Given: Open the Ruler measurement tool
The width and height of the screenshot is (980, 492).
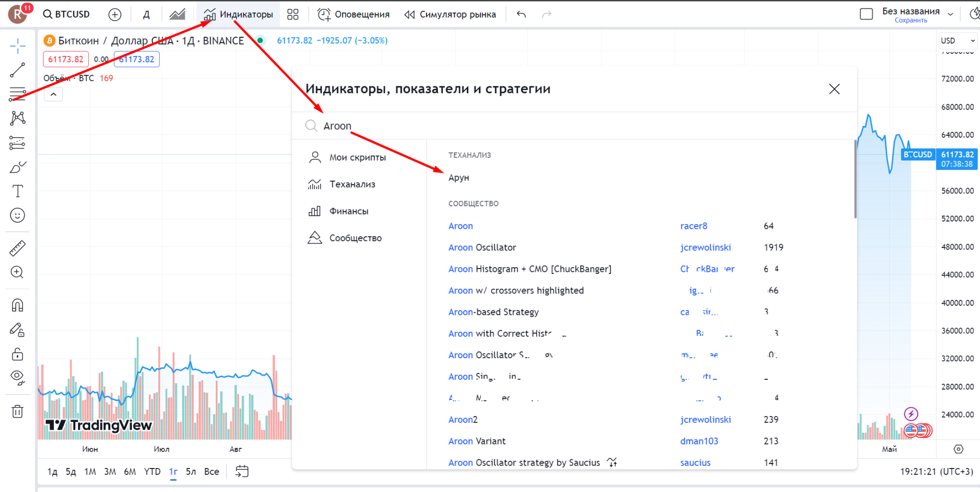Looking at the screenshot, I should point(18,248).
